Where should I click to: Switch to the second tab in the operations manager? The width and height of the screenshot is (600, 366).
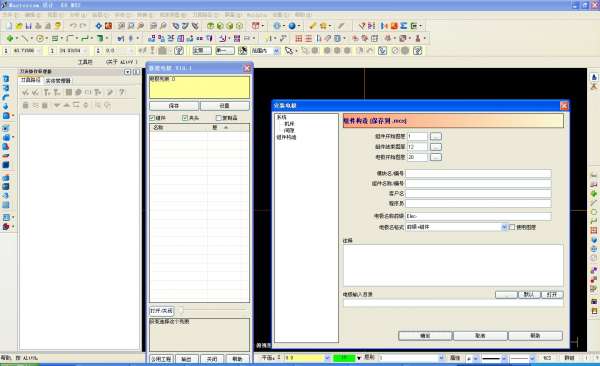coord(58,81)
